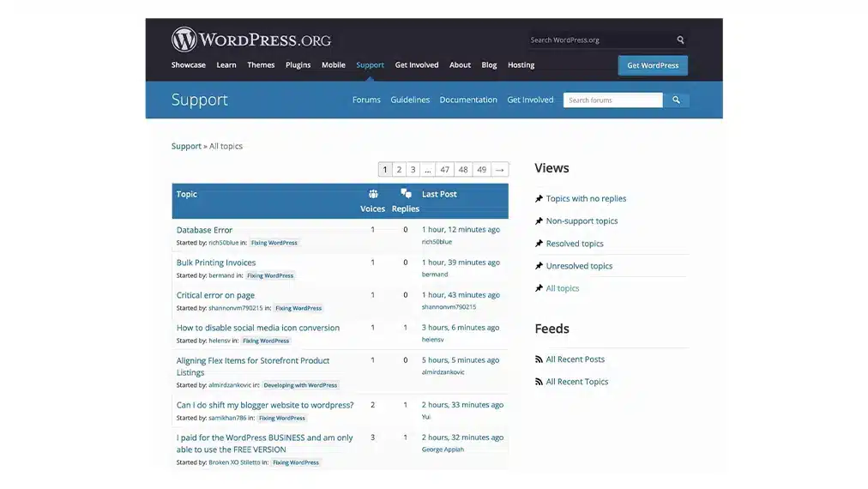Click Support breadcrumb link
The width and height of the screenshot is (868, 489).
coord(186,146)
